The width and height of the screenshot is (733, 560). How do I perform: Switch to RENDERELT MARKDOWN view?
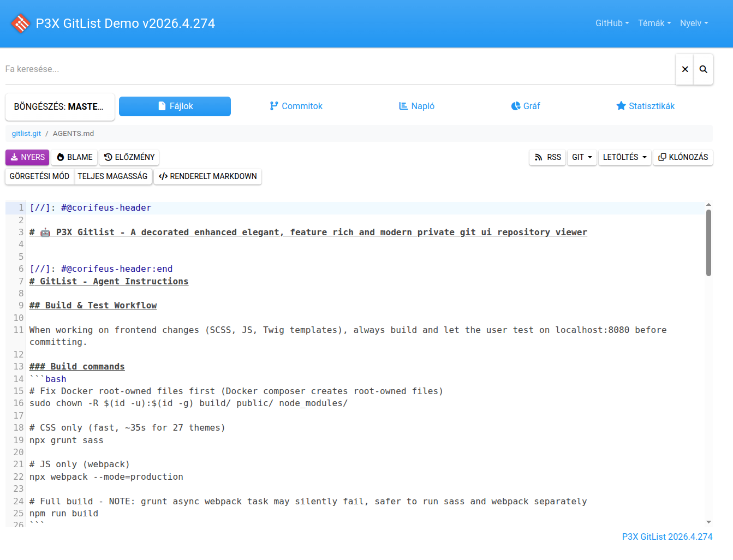(x=207, y=176)
